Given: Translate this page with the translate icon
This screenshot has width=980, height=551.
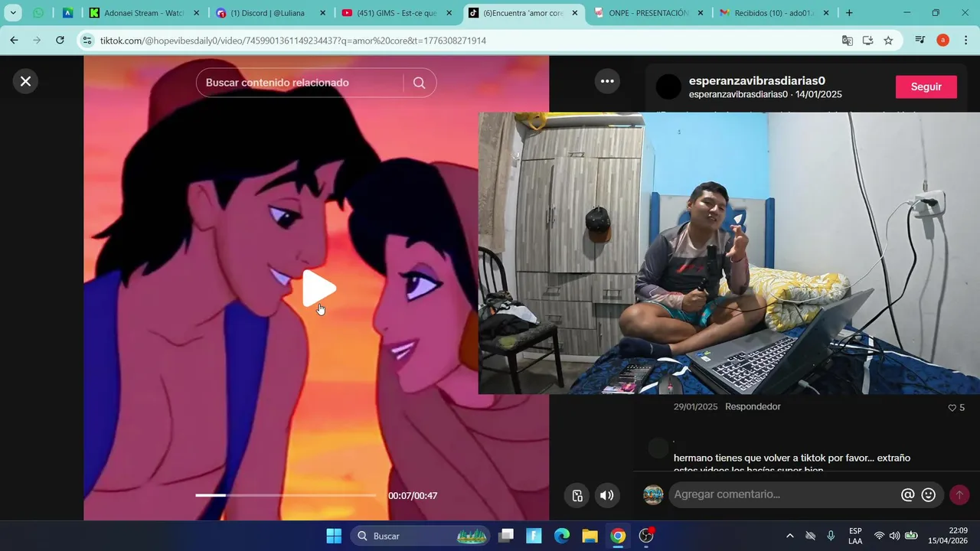Looking at the screenshot, I should click(848, 41).
